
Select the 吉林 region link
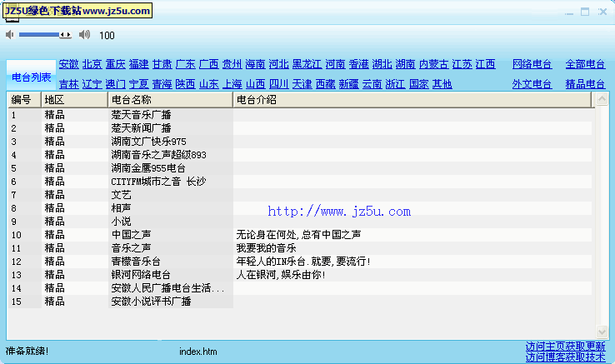[x=69, y=84]
